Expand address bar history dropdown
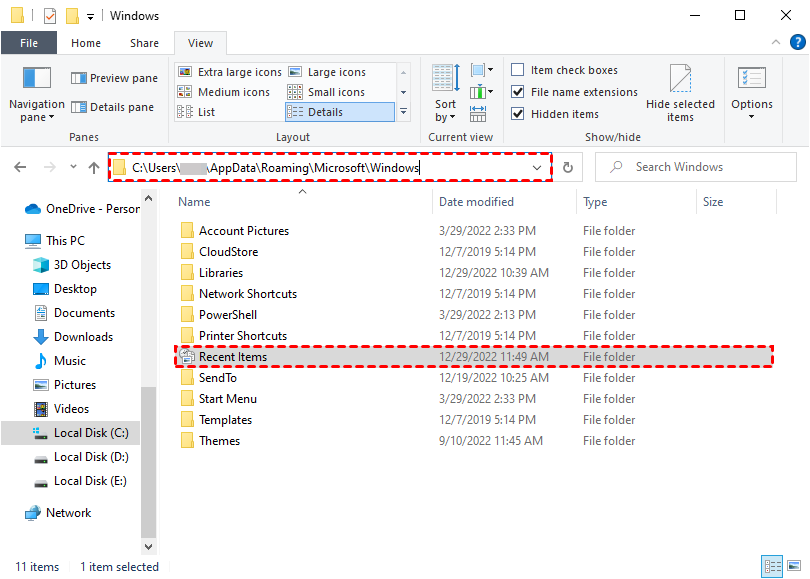The width and height of the screenshot is (810, 579). point(537,167)
